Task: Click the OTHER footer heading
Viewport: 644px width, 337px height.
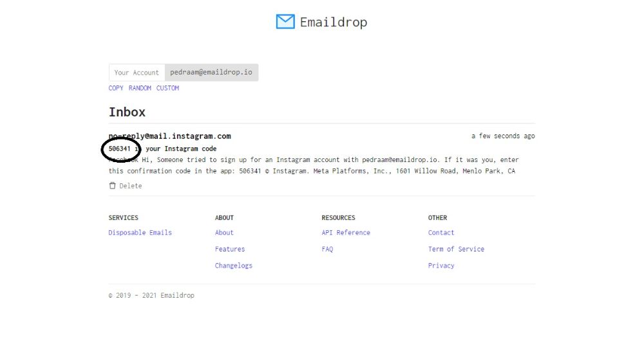Action: [x=437, y=217]
